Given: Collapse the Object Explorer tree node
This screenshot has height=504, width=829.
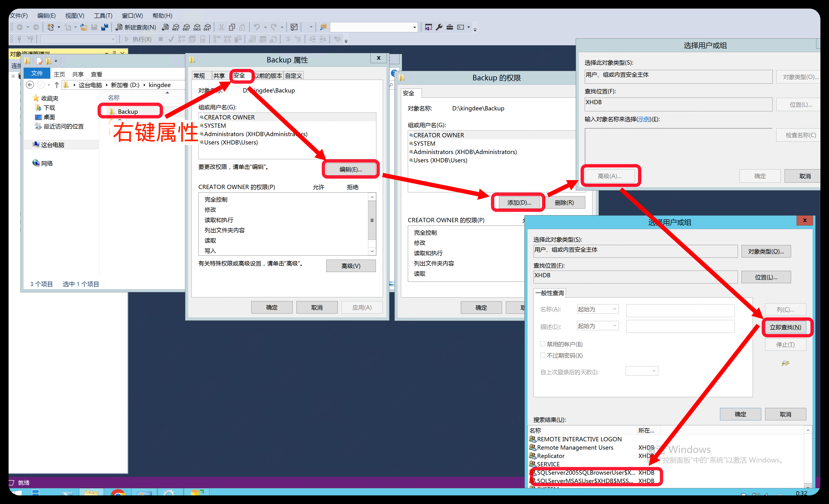Looking at the screenshot, I should (x=13, y=76).
